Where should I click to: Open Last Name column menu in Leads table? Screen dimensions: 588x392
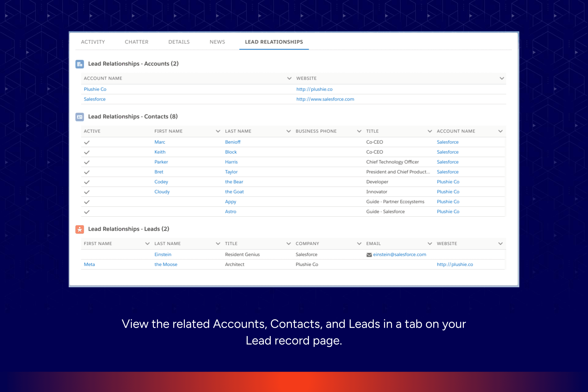(x=218, y=244)
